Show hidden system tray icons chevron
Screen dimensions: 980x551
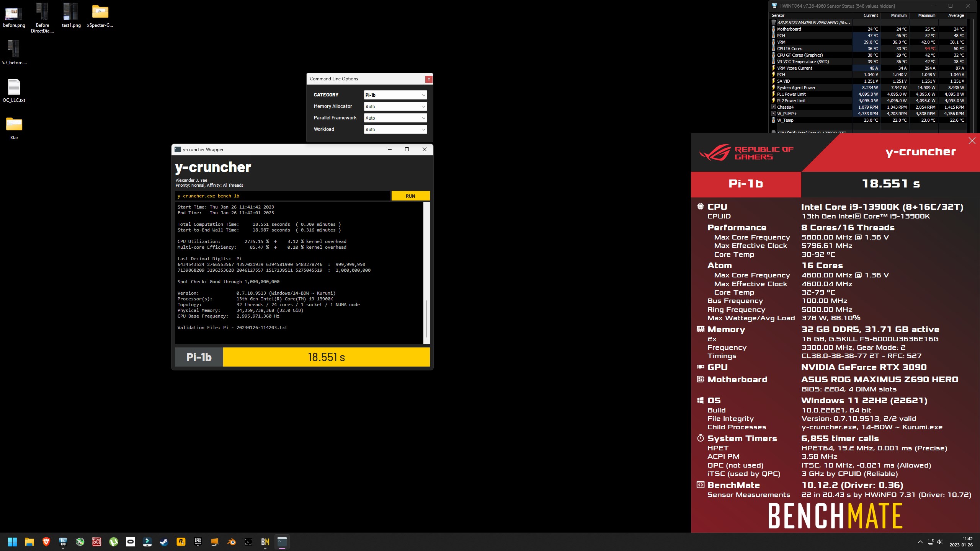pyautogui.click(x=920, y=542)
